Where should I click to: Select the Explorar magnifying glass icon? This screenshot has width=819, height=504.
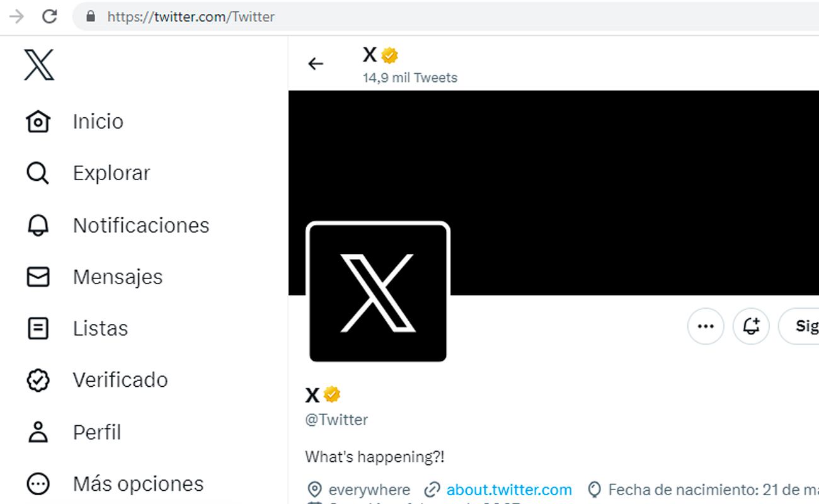pyautogui.click(x=38, y=173)
